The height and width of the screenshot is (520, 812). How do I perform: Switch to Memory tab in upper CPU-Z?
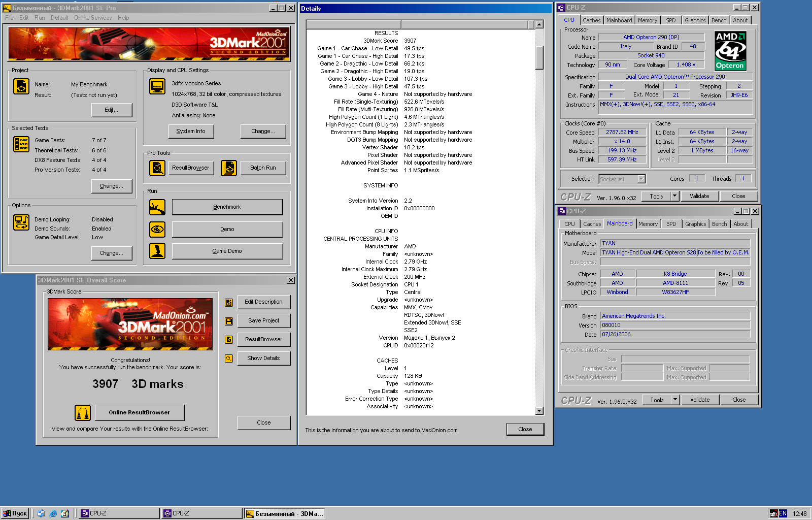[x=648, y=20]
